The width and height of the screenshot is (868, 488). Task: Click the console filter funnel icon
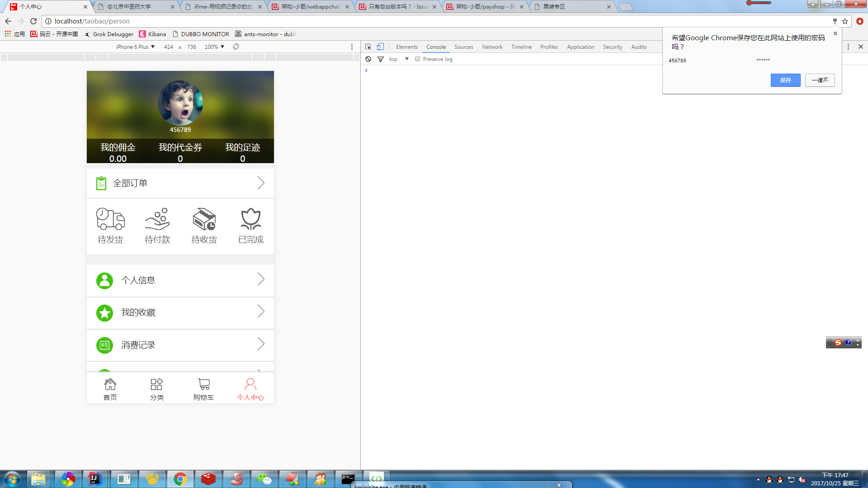tap(381, 59)
